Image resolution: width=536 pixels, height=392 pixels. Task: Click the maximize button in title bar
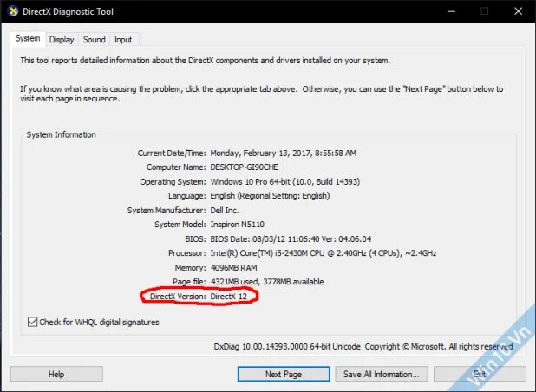[x=484, y=11]
